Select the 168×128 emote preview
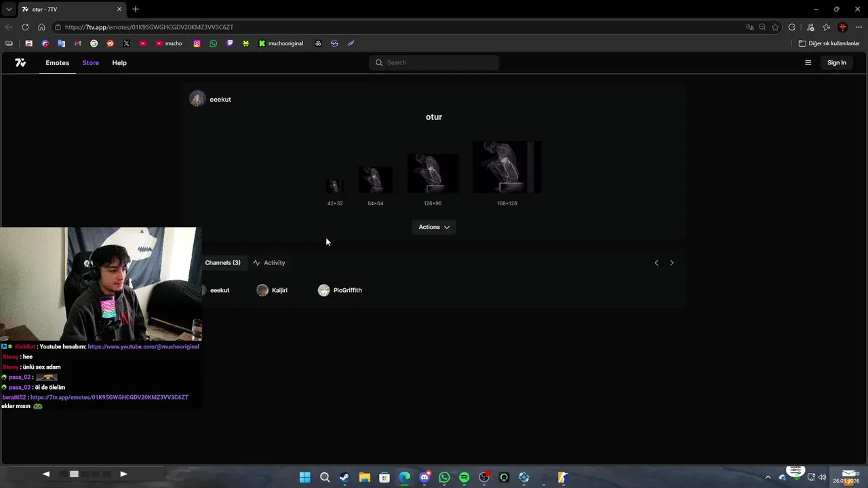This screenshot has height=488, width=868. (507, 167)
